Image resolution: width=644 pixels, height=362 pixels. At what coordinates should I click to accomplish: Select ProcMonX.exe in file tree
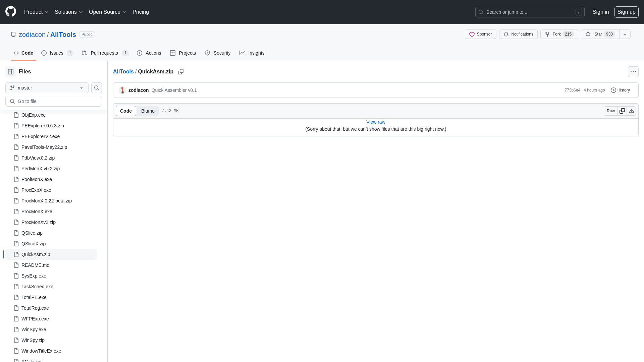[x=51, y=212]
